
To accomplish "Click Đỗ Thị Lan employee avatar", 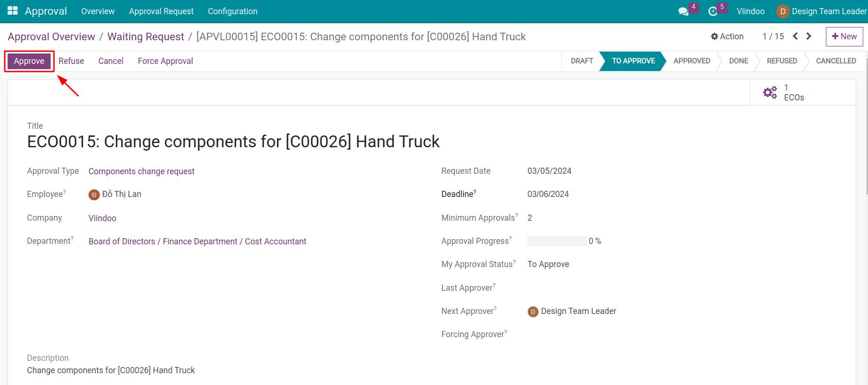I will click(x=94, y=195).
